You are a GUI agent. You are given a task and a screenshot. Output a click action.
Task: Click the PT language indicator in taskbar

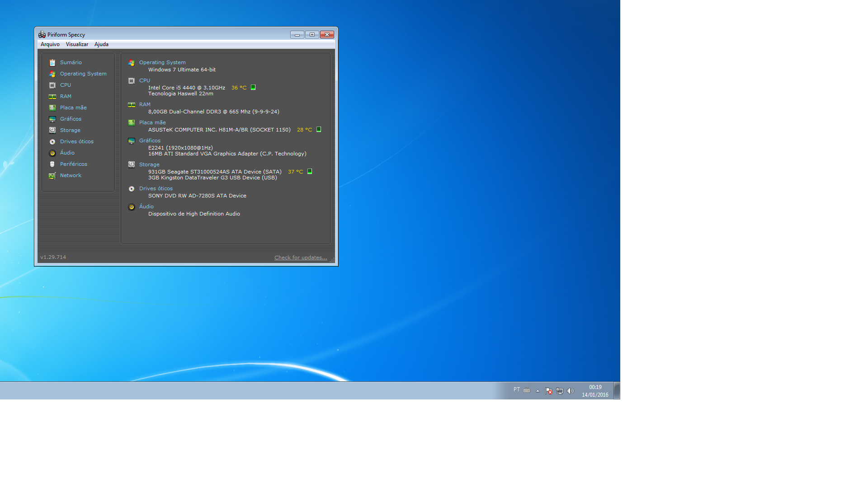pyautogui.click(x=517, y=389)
